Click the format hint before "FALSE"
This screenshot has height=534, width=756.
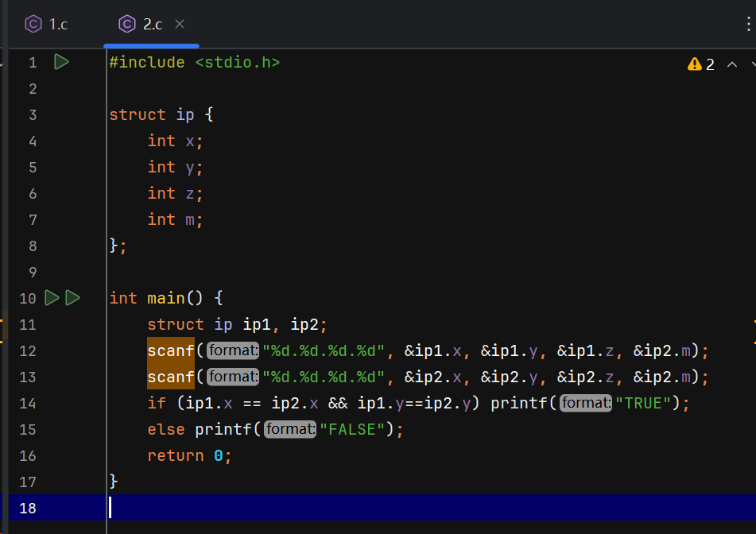[290, 429]
